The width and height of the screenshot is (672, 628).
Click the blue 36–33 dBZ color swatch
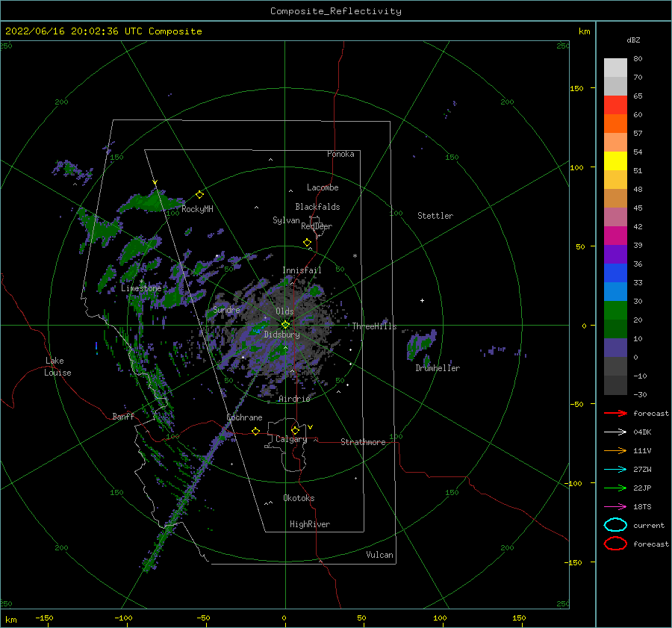615,273
